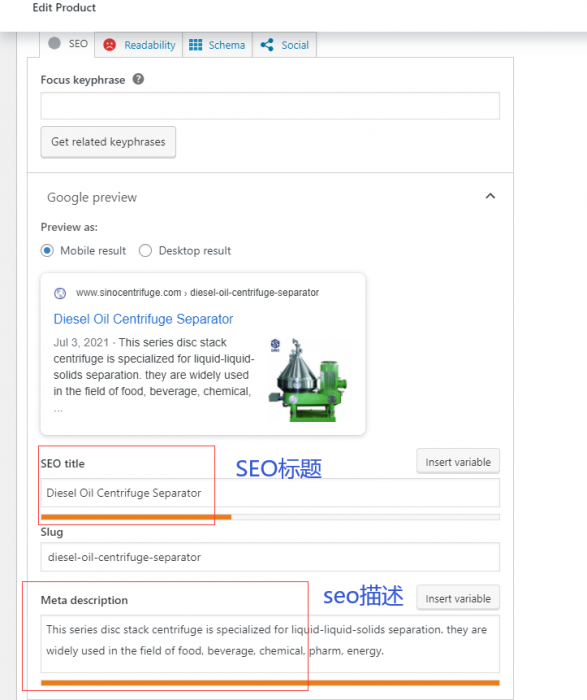Collapse the Google preview section chevron

point(490,196)
